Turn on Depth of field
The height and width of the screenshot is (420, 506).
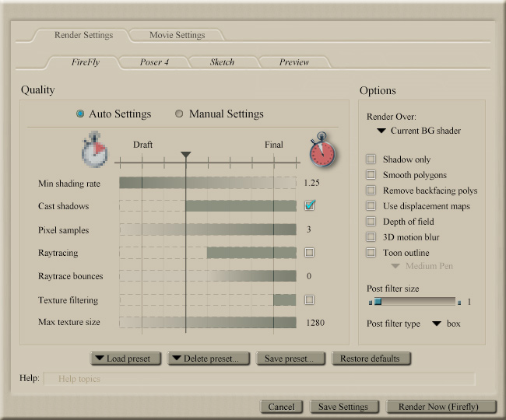click(371, 222)
